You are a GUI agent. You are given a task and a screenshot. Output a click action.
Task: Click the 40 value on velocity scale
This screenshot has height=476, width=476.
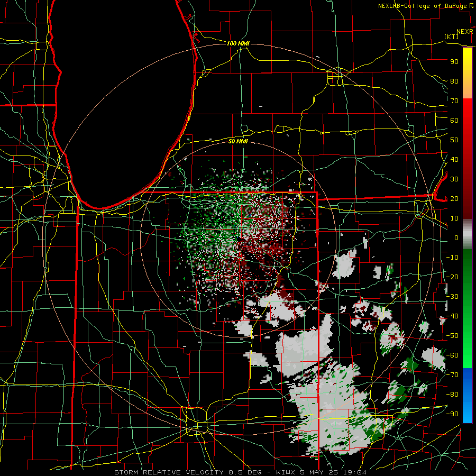(x=454, y=159)
